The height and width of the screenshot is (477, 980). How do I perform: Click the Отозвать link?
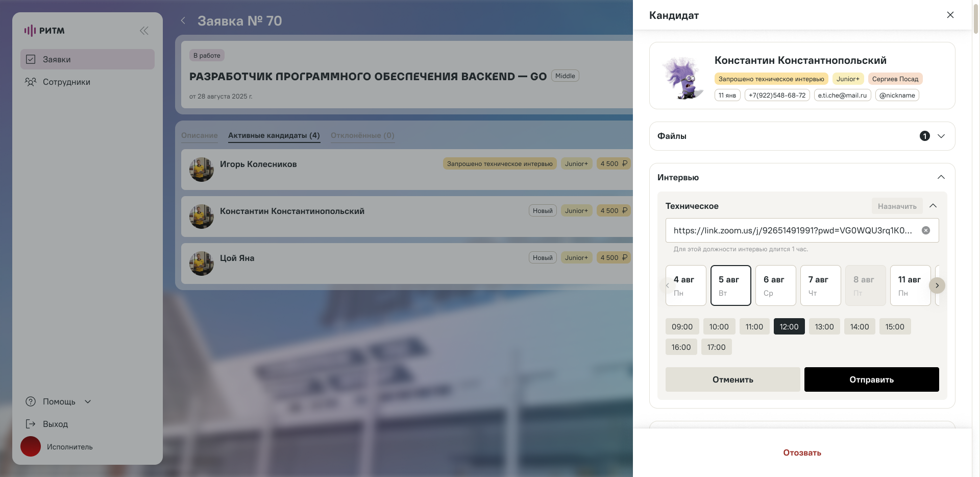pos(801,452)
